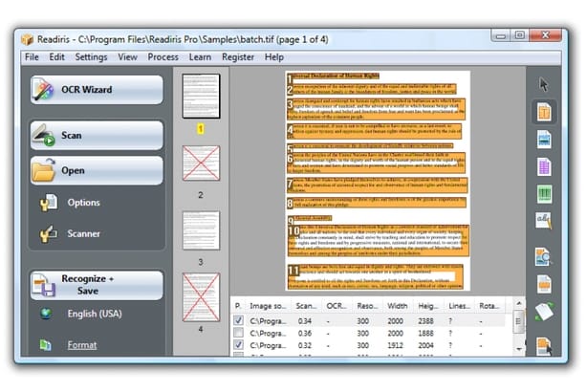Click the open folder icon
587x392 pixels.
(x=43, y=170)
